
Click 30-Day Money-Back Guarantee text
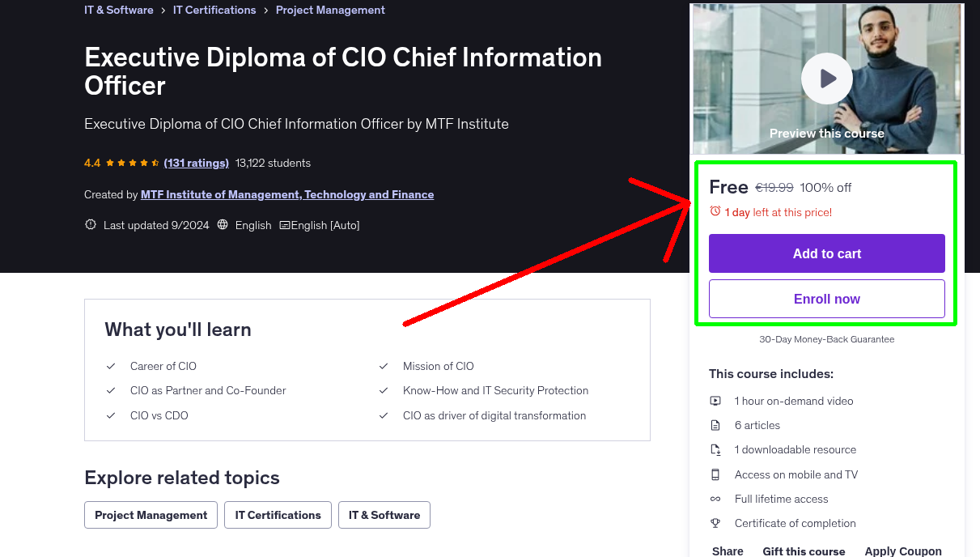tap(827, 339)
